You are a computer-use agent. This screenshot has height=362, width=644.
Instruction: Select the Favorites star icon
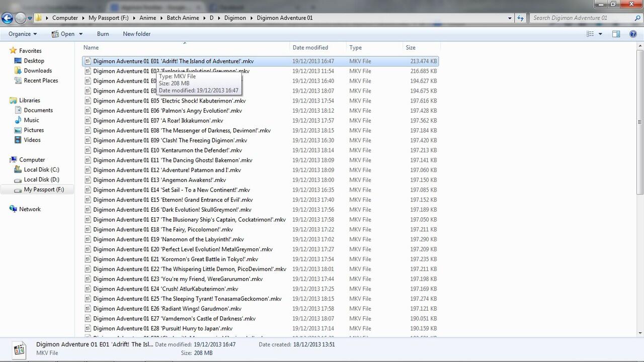click(x=13, y=51)
